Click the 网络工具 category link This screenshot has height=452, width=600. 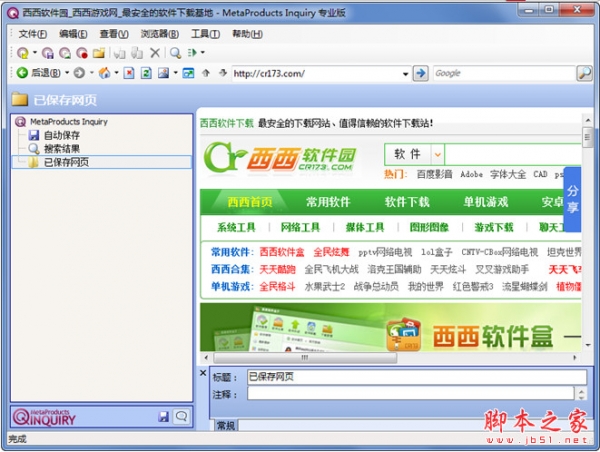click(300, 227)
